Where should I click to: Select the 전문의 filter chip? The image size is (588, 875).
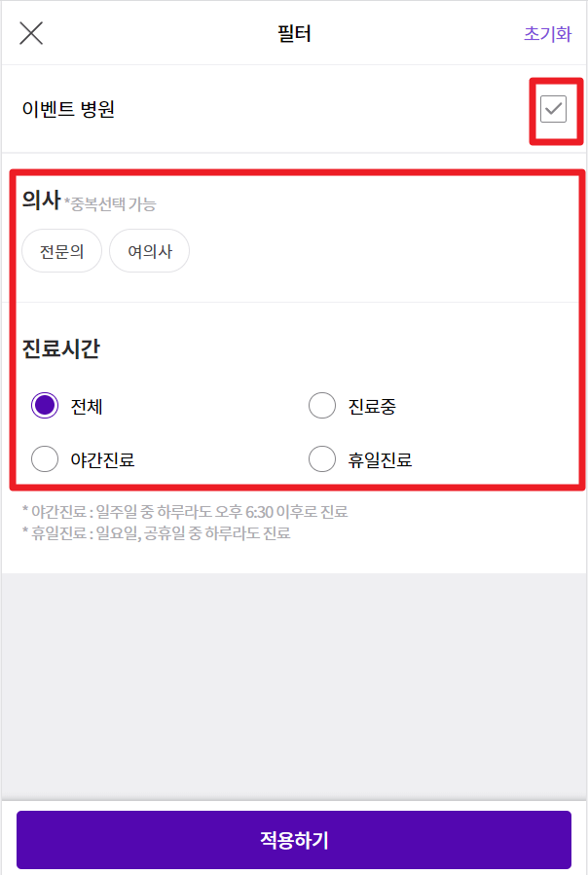coord(61,250)
